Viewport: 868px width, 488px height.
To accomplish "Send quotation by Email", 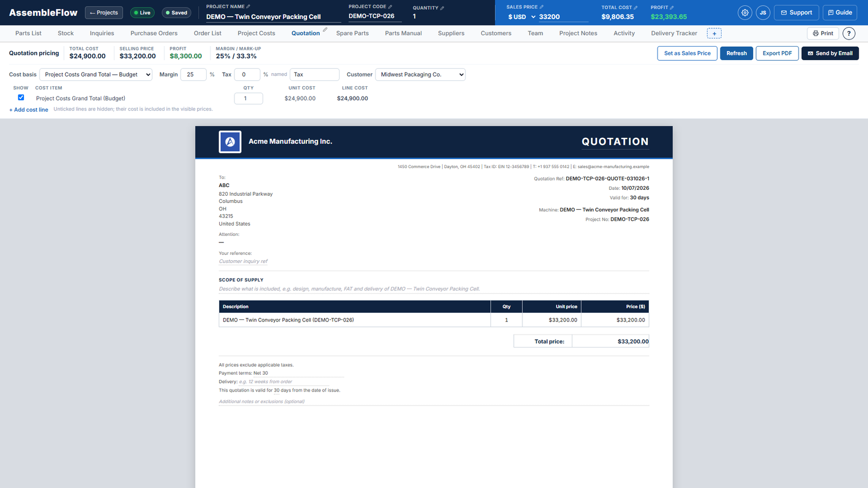I will (830, 53).
